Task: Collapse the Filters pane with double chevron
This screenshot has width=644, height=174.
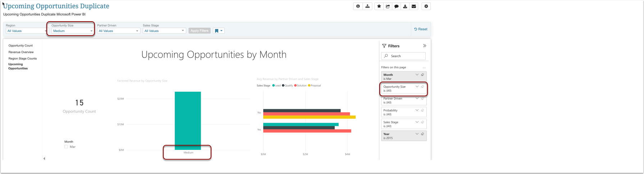Action: point(425,46)
